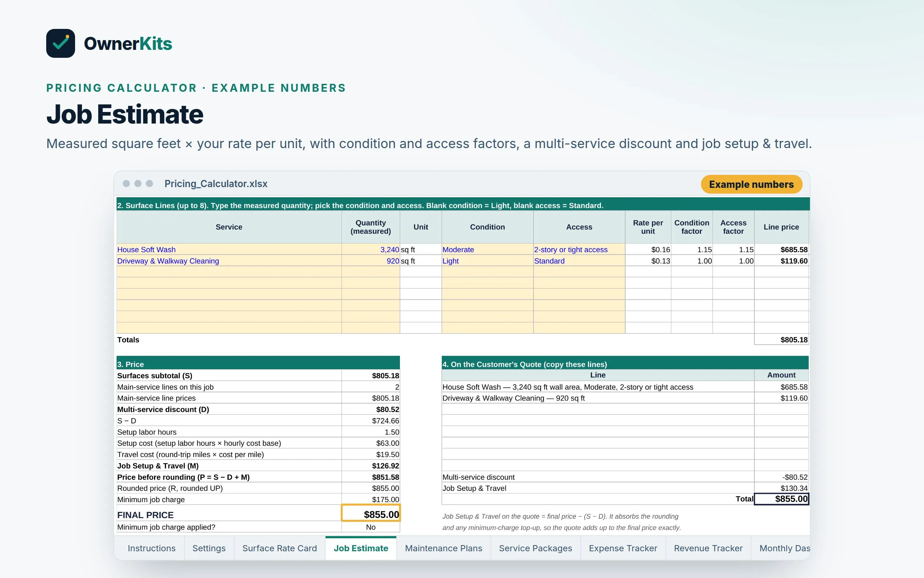Click the Job Setup & Travel (M) $126.92 value
The image size is (924, 578).
pyautogui.click(x=371, y=466)
